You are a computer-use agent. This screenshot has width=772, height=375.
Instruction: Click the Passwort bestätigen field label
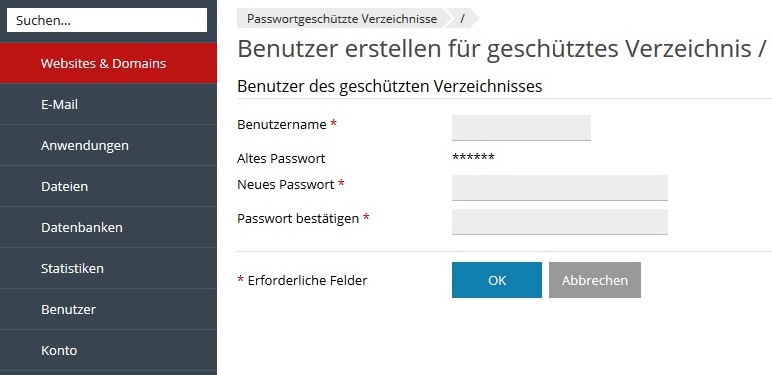click(x=298, y=219)
